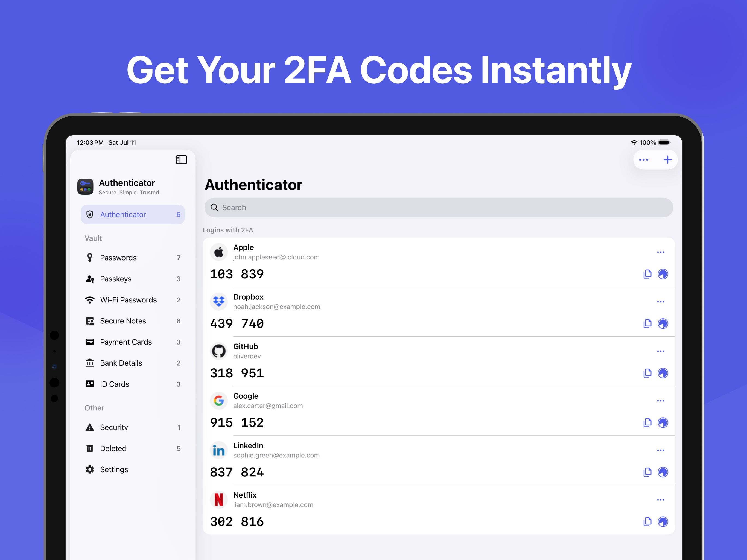Open the Deleted items

coord(133,448)
